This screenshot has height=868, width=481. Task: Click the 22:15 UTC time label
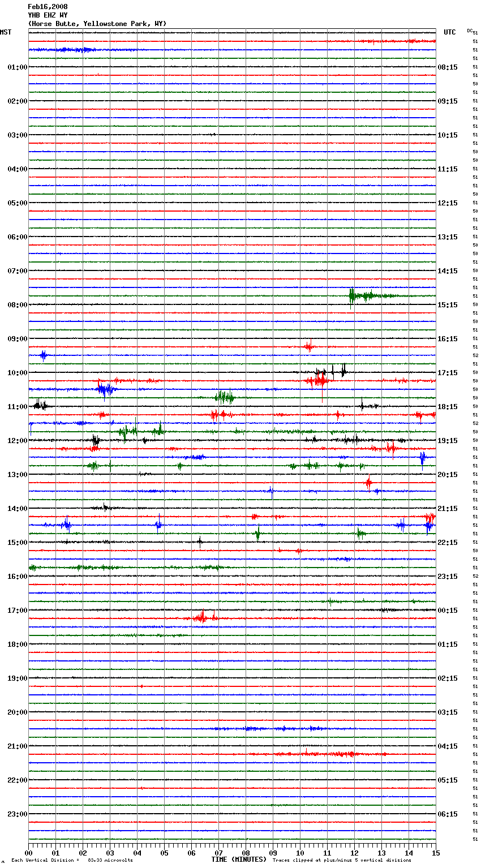point(448,543)
